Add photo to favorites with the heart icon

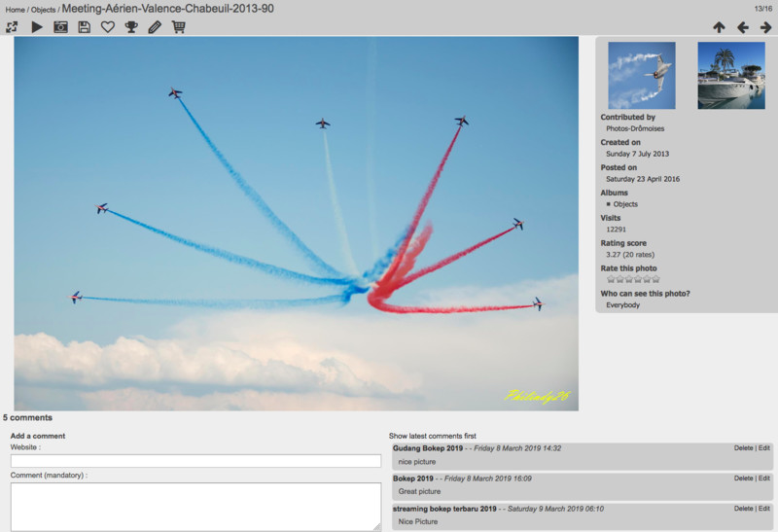108,27
